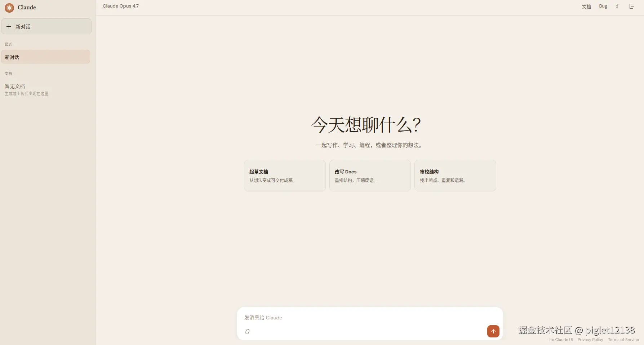
Task: Focus the 发消息给 Claude input field
Action: tap(370, 318)
